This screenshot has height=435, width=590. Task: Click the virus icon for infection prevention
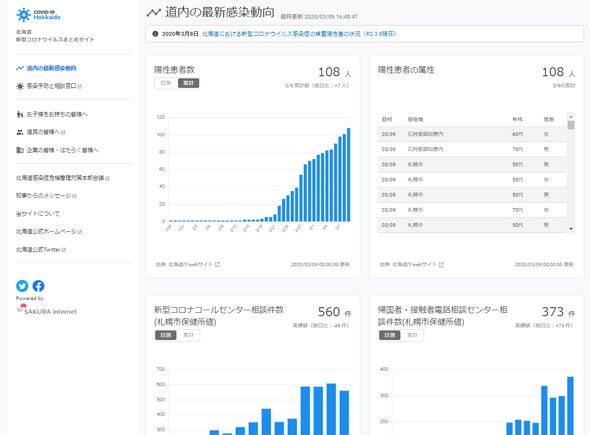20,86
